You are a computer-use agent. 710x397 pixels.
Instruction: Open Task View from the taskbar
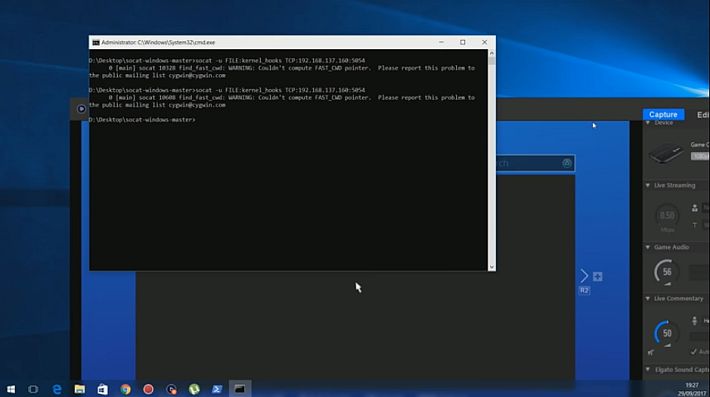click(33, 389)
